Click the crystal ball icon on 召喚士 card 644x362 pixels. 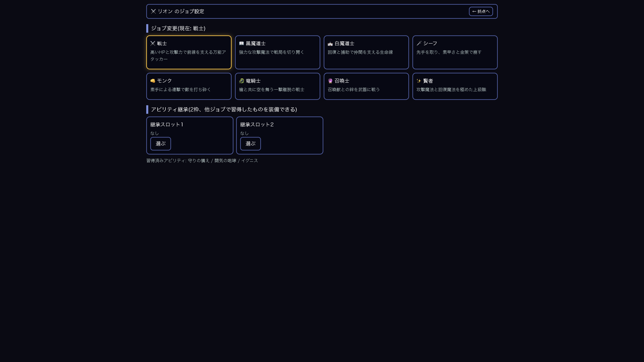pyautogui.click(x=330, y=81)
